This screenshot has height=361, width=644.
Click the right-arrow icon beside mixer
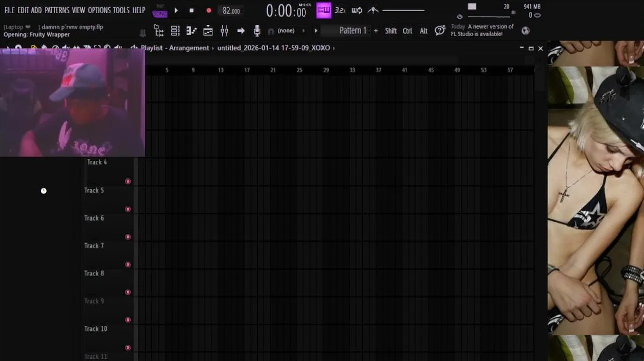(x=241, y=31)
